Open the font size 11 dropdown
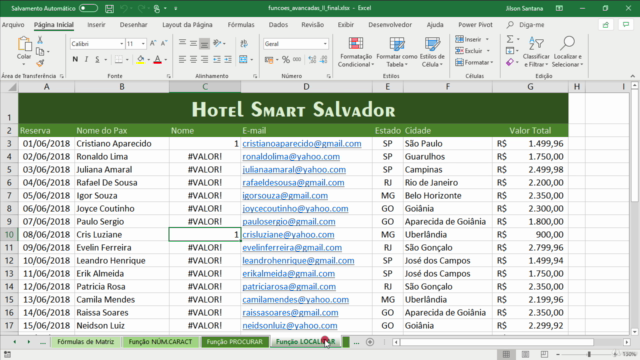This screenshot has height=360, width=640. (x=143, y=44)
